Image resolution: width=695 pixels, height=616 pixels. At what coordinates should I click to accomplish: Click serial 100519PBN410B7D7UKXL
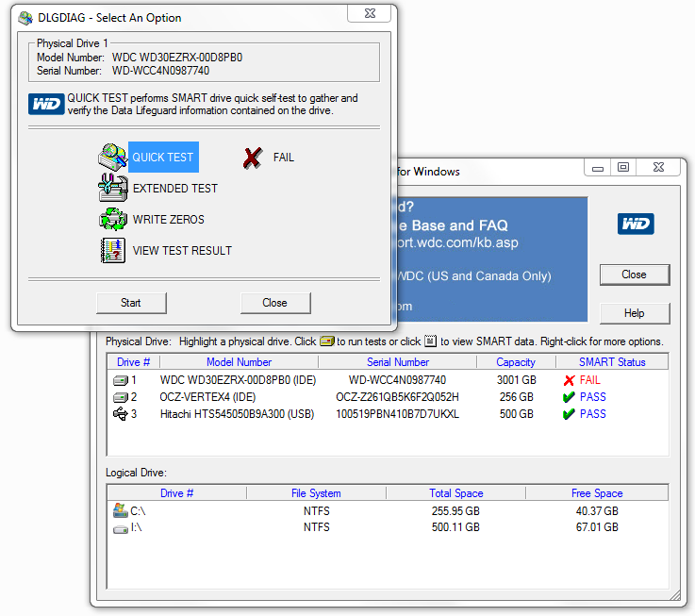(397, 414)
